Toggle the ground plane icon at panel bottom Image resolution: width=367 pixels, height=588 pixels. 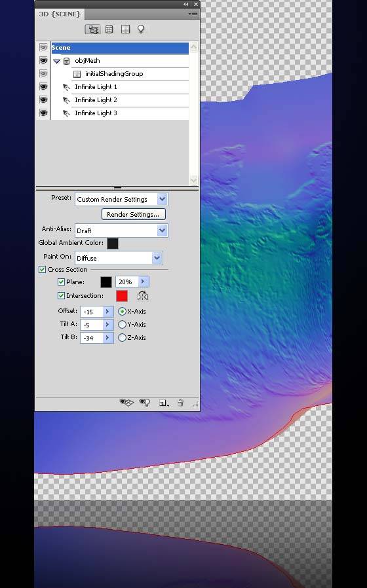126,403
